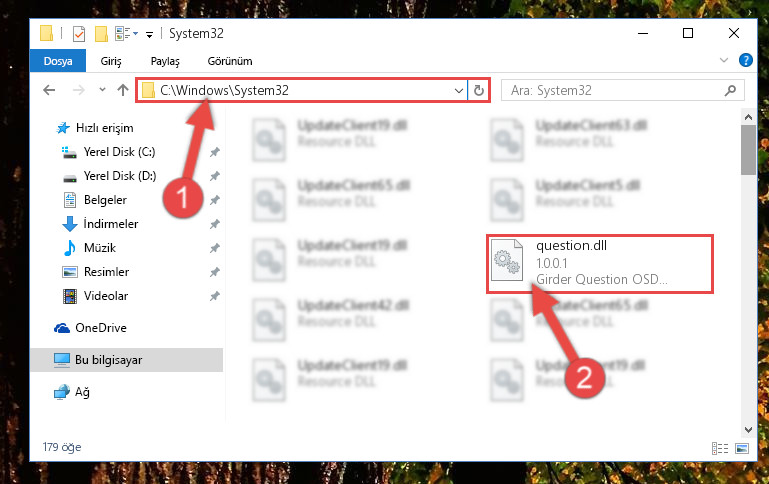This screenshot has height=484, width=769.
Task: Toggle the pin next to Müzik
Action: coord(214,248)
